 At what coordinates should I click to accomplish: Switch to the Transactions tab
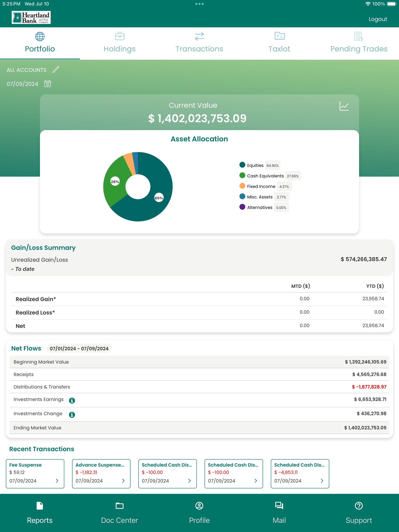pos(199,43)
